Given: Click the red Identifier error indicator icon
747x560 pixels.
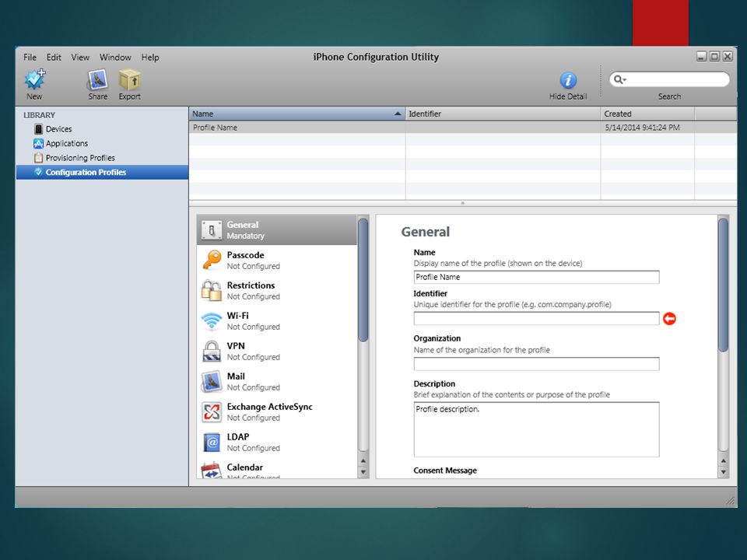Looking at the screenshot, I should (669, 319).
